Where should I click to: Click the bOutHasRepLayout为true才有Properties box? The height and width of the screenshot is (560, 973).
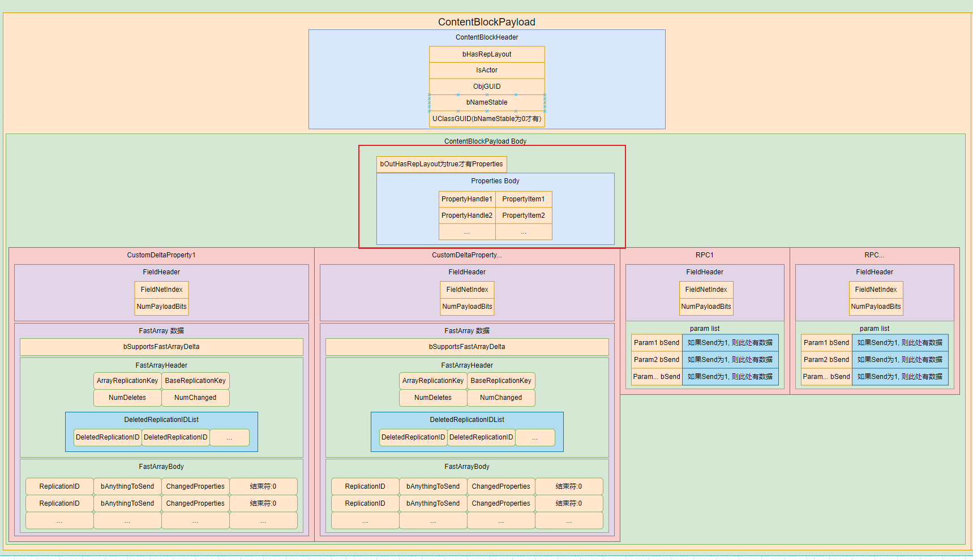coord(442,164)
